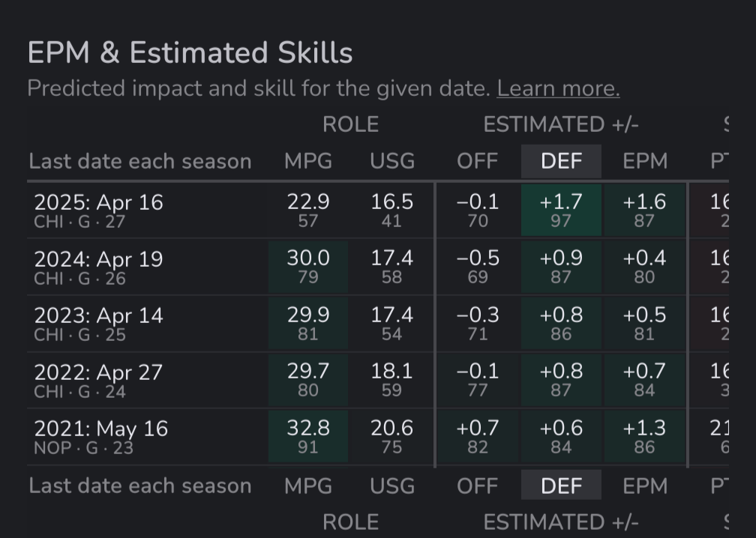Screen dimensions: 756x538
Task: Select the 2025: Apr 16 season row
Action: coord(98,210)
